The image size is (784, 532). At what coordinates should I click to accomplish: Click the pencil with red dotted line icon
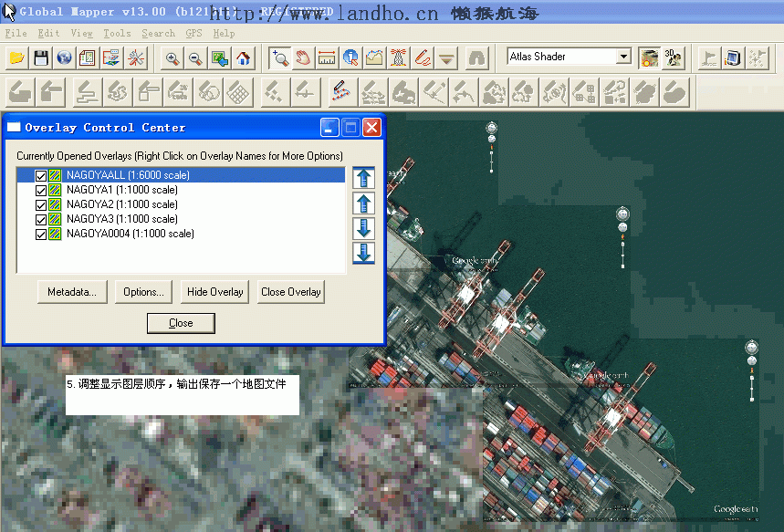coord(340,92)
